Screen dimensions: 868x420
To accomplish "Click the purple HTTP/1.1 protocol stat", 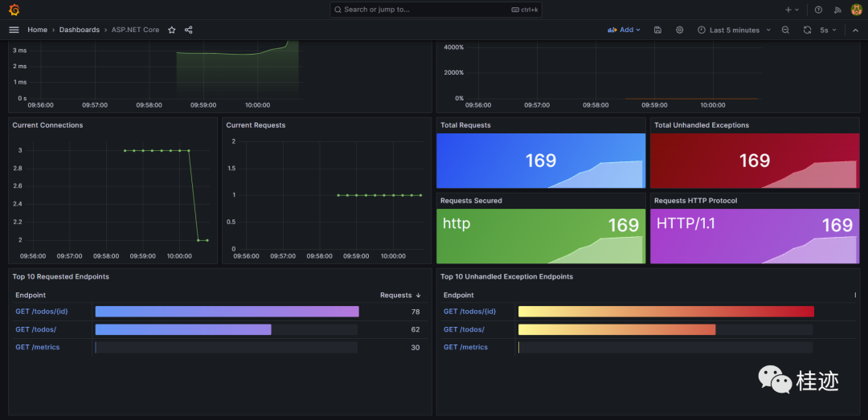I will (755, 236).
